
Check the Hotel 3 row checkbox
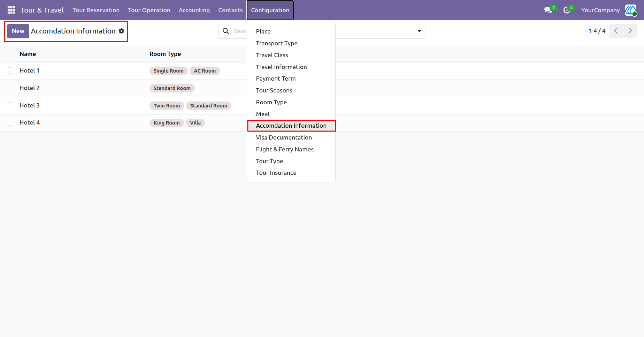[10, 105]
